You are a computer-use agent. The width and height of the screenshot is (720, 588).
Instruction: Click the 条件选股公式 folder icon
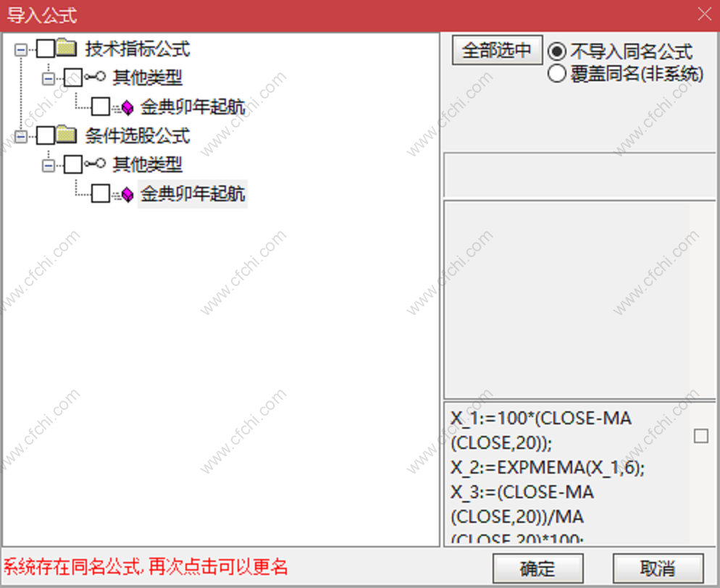(67, 135)
